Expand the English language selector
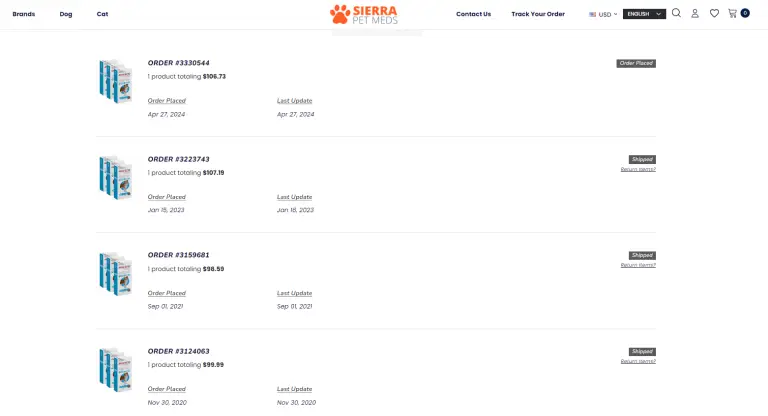Screen dimensions: 768x416 [x=644, y=14]
